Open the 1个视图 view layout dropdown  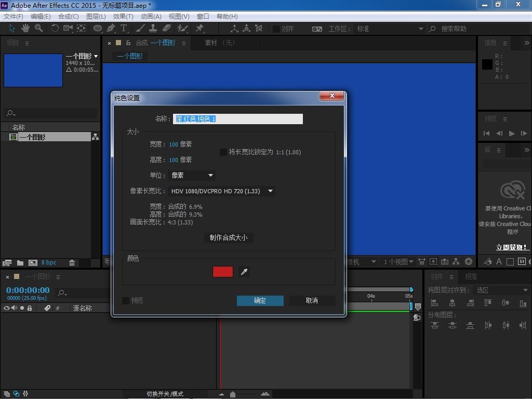click(x=398, y=262)
